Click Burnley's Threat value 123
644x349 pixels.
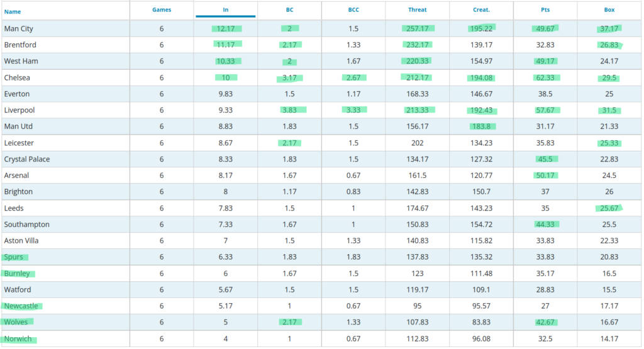[418, 274]
